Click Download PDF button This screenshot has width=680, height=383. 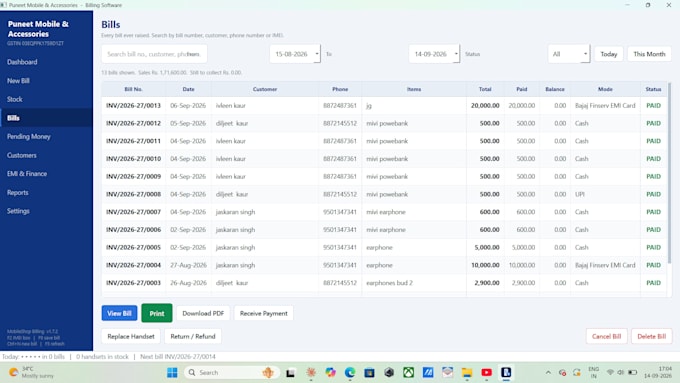click(x=203, y=313)
